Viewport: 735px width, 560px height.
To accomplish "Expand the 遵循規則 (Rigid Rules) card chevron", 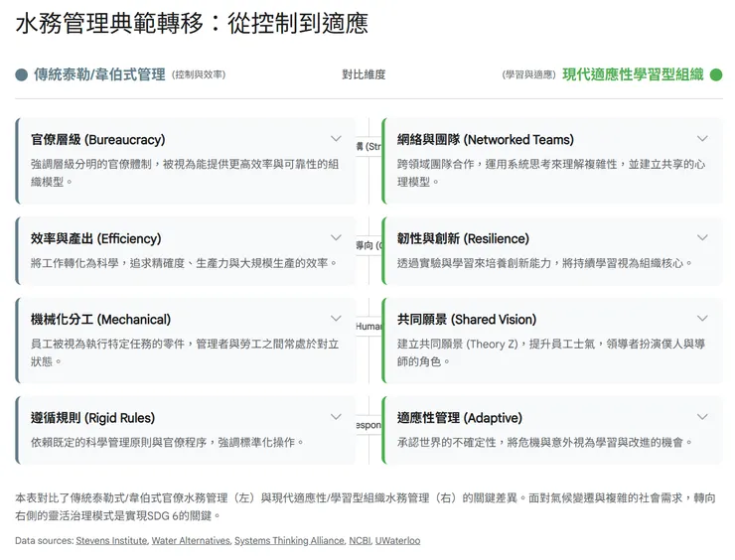I will tap(336, 417).
